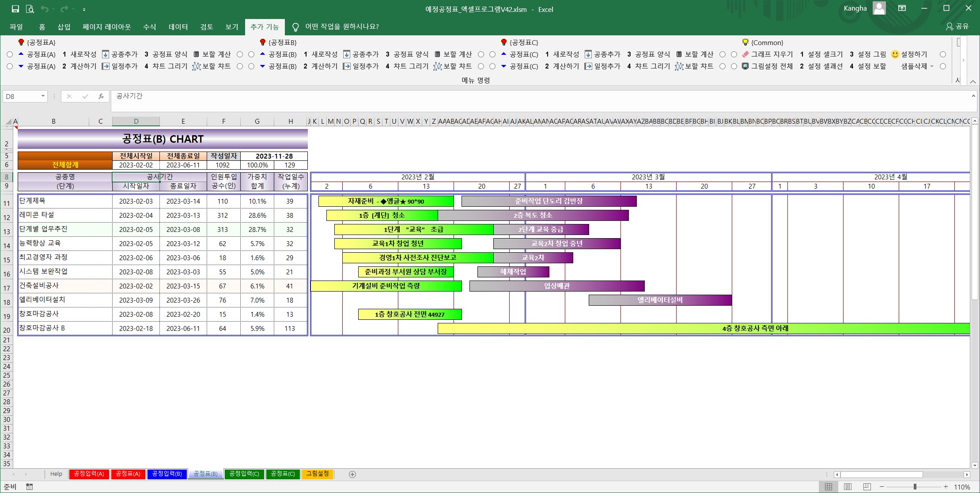Expand the 샘플삭제 dropdown
This screenshot has width=980, height=493.
coord(932,66)
